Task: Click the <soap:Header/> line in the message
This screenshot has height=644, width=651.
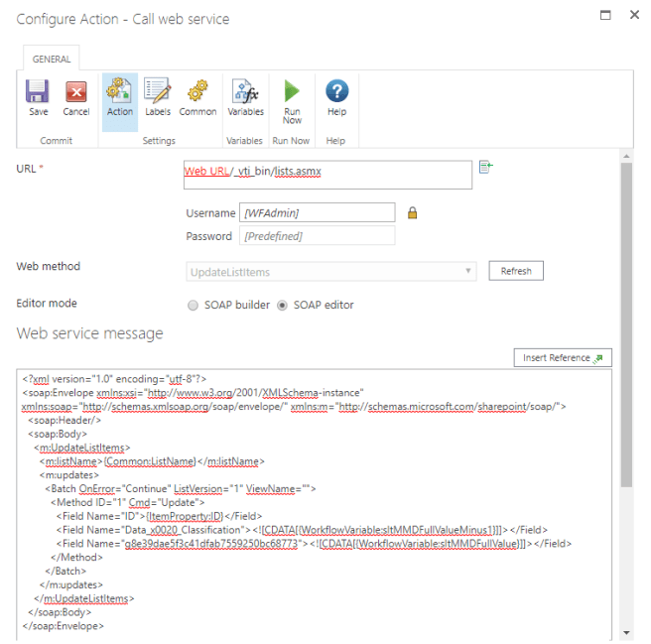Action: click(x=65, y=420)
